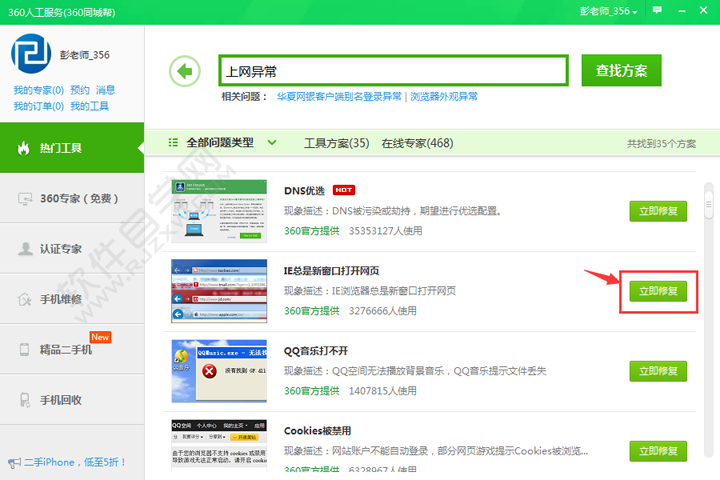Click the 彭老师_356 username in sidebar
Screen dimensions: 720x480
tap(84, 55)
